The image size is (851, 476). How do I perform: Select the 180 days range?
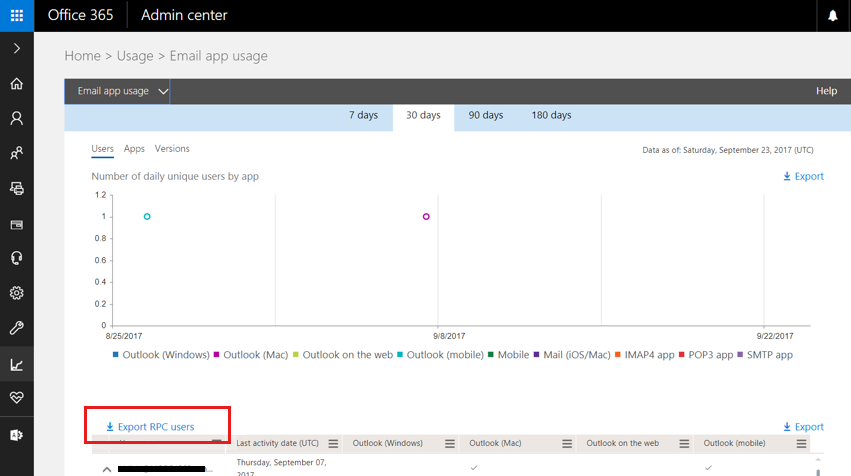coord(551,115)
